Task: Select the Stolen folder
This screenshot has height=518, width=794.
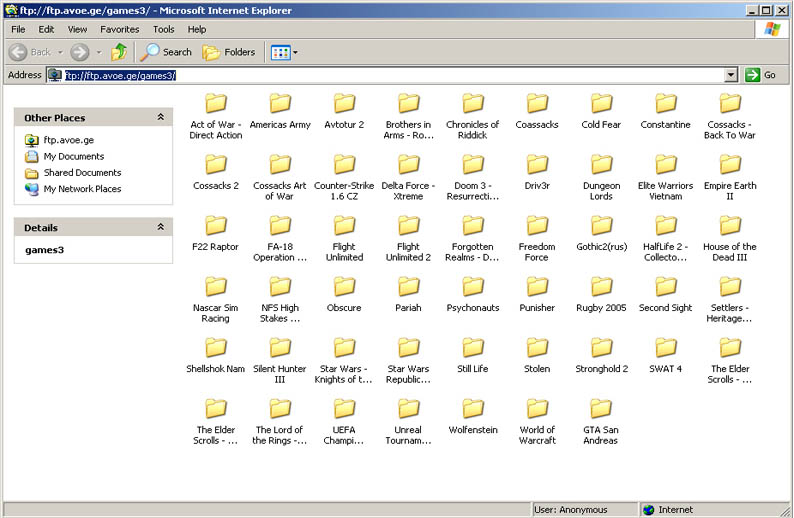Action: (x=537, y=355)
